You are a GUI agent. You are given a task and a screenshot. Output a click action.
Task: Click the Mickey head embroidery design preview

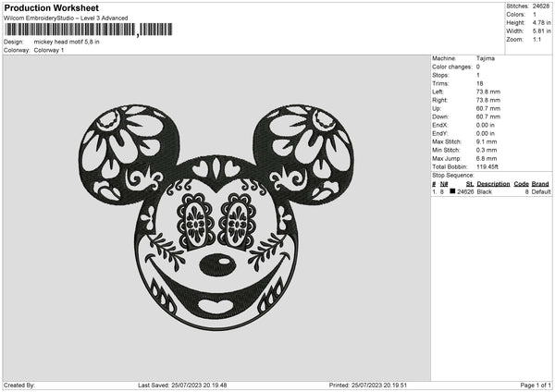point(216,217)
